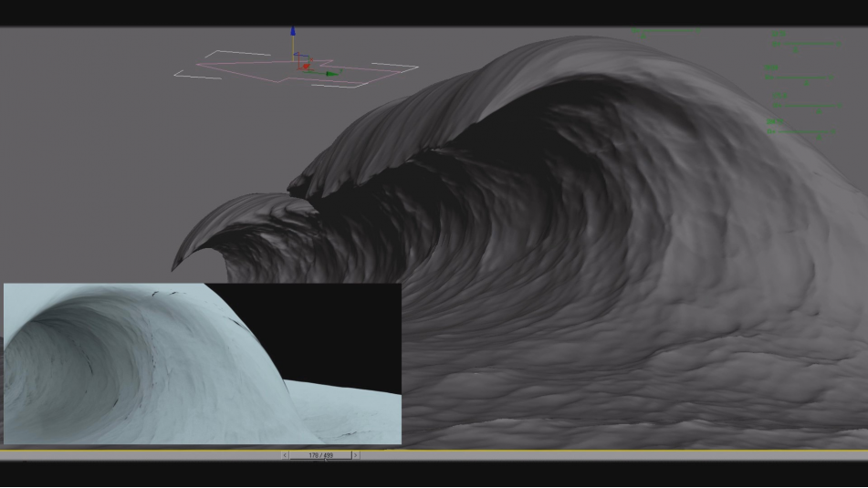This screenshot has height=488, width=868.
Task: Click the time slider showing frame 178 / 499
Action: point(320,454)
